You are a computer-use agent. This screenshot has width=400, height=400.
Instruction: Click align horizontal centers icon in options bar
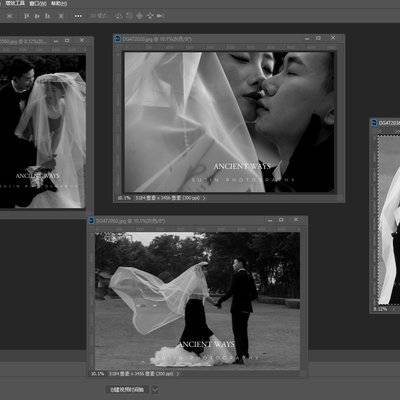click(37, 16)
